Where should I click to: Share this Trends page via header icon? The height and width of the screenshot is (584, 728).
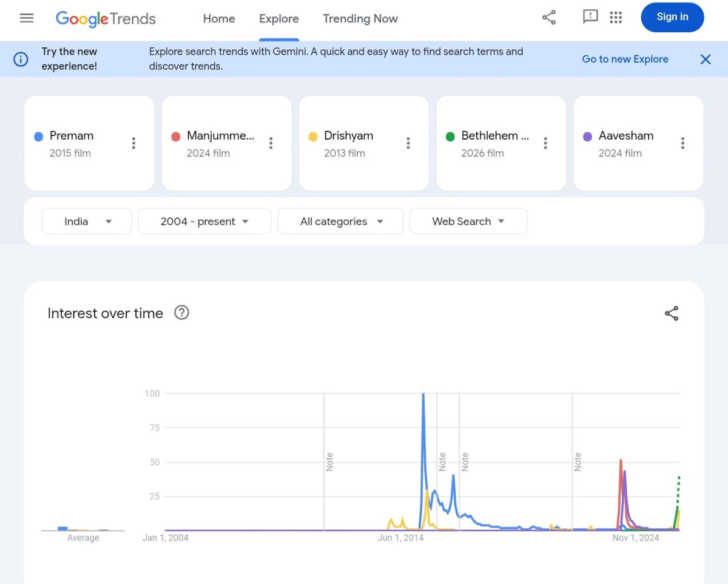click(x=549, y=18)
